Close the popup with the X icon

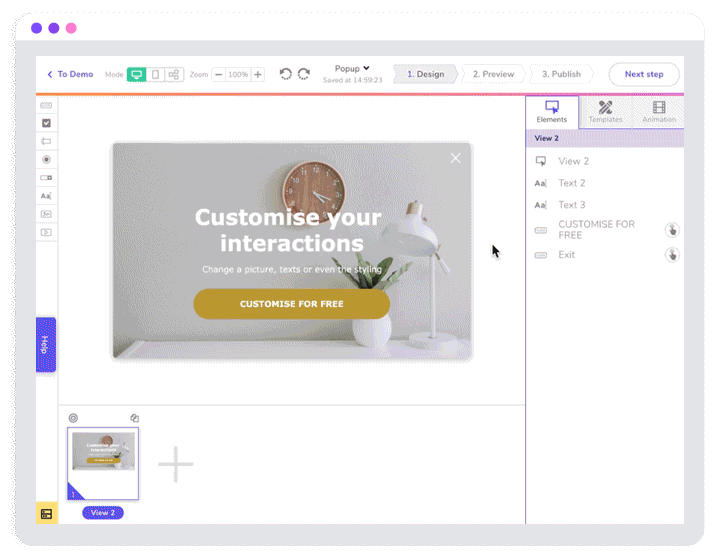click(x=456, y=158)
